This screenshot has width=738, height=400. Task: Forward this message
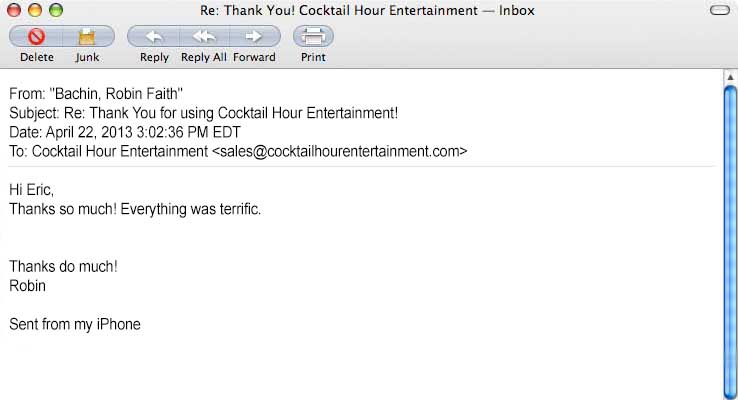(x=254, y=37)
